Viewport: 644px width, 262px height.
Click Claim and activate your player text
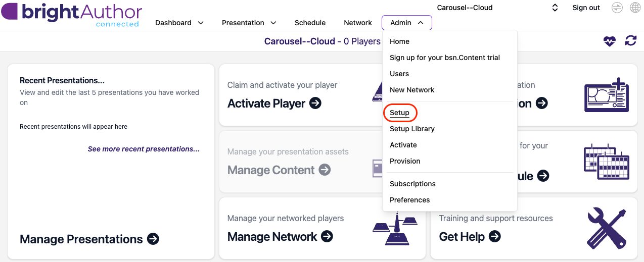[282, 85]
